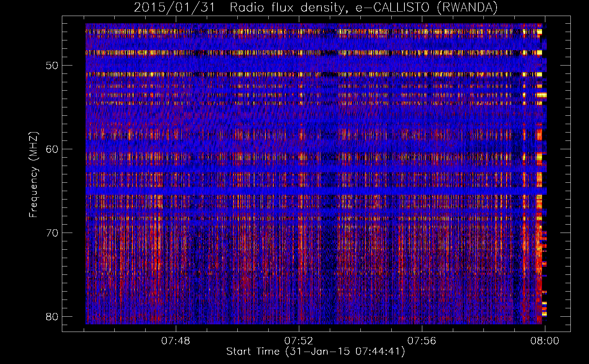Screen dimensions: 589x364
Task: Click the 80 frequency tick label
Action: [52, 316]
